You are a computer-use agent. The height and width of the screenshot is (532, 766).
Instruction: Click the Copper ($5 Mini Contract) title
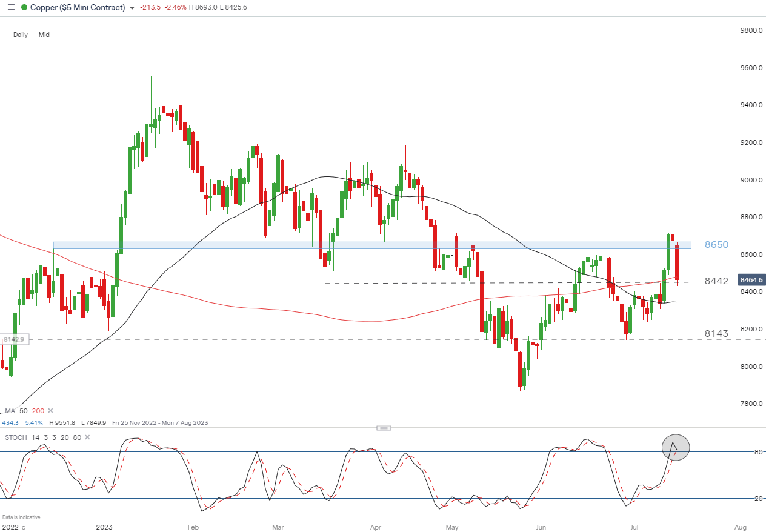(x=78, y=7)
